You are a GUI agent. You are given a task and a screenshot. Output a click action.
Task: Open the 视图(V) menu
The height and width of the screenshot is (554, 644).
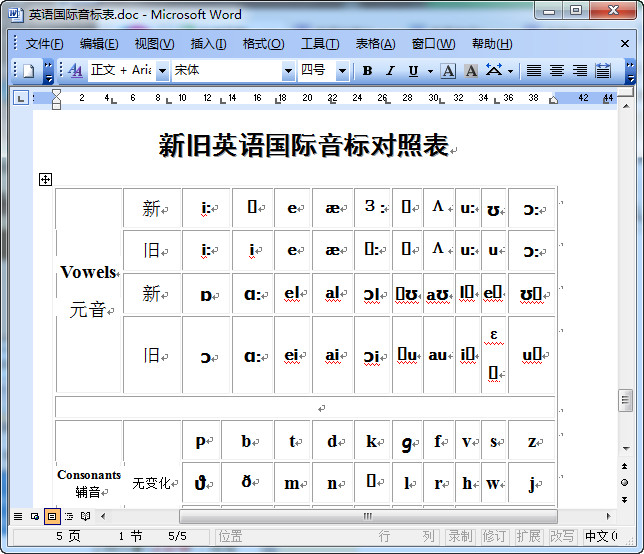pos(154,44)
